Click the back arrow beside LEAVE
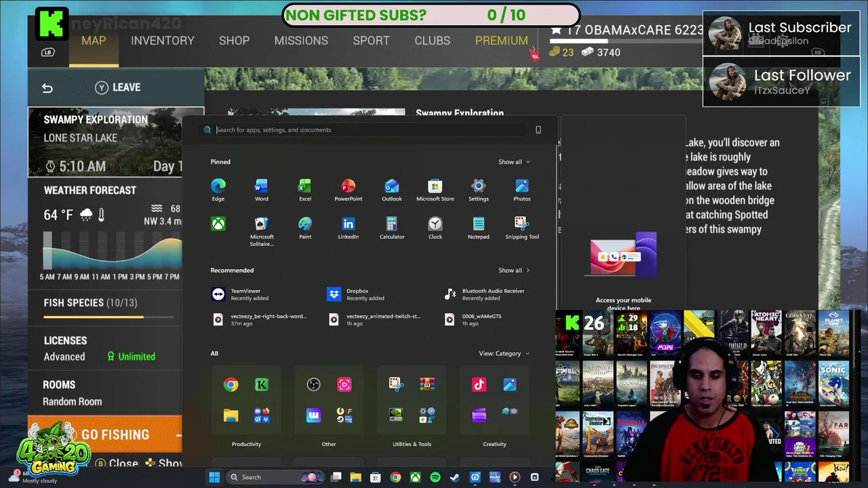Screen dimensions: 868x488 [47, 88]
